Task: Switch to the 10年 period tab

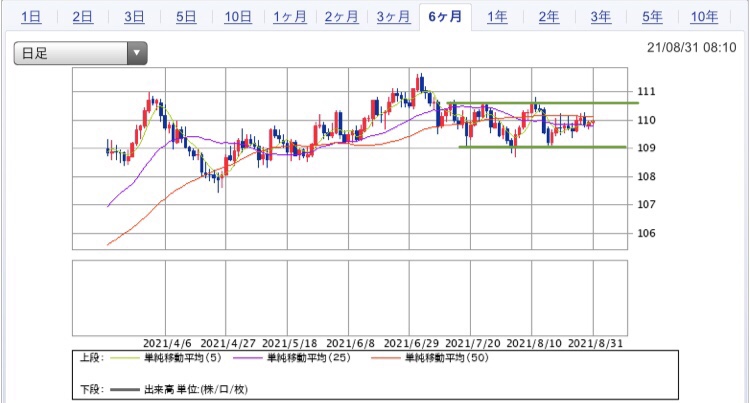Action: 704,17
